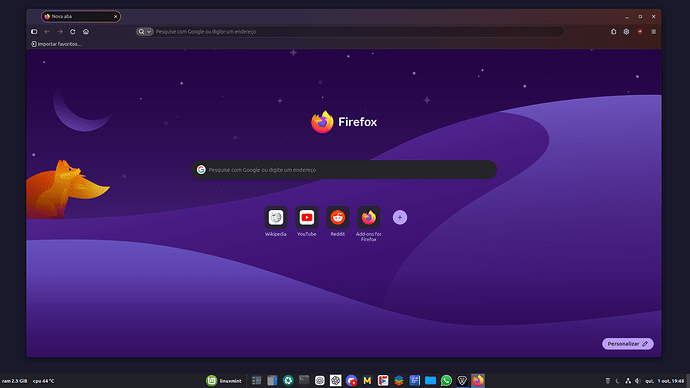
Task: Click the back navigation arrow
Action: (47, 32)
